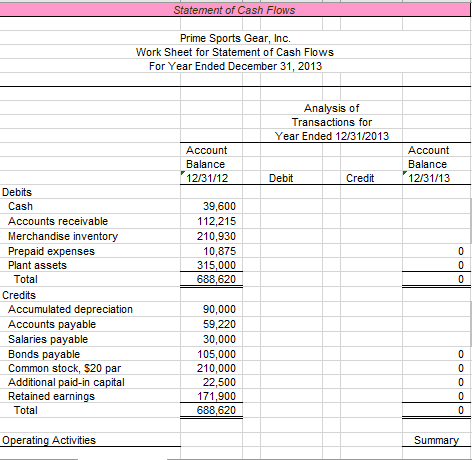
Task: Select the Work Sheet for Statement of Cash Flows cell
Action: tap(235, 52)
